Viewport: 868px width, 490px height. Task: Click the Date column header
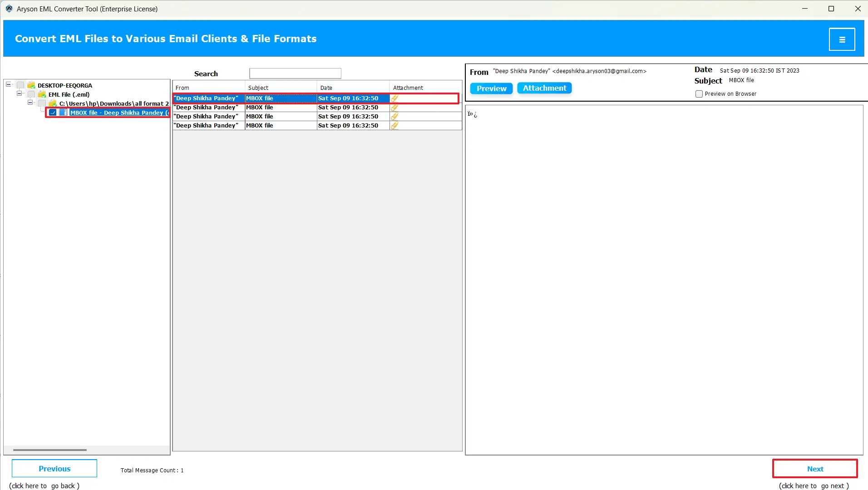pyautogui.click(x=326, y=87)
